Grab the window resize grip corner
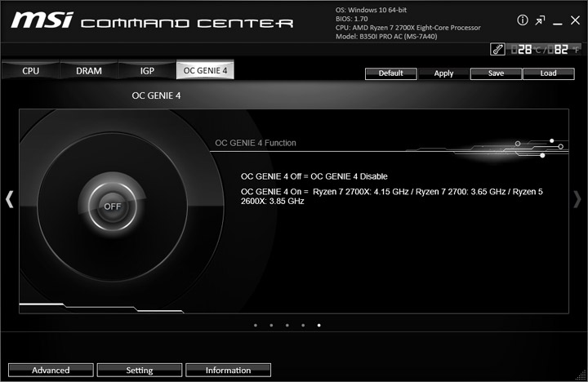This screenshot has height=382, width=588. tap(581, 375)
